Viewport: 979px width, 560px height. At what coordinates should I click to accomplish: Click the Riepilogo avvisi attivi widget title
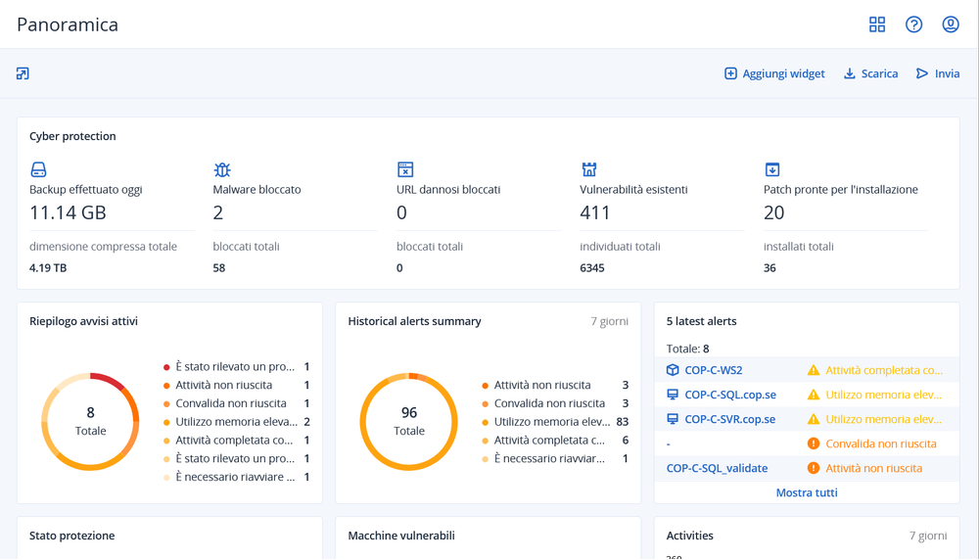(x=83, y=321)
